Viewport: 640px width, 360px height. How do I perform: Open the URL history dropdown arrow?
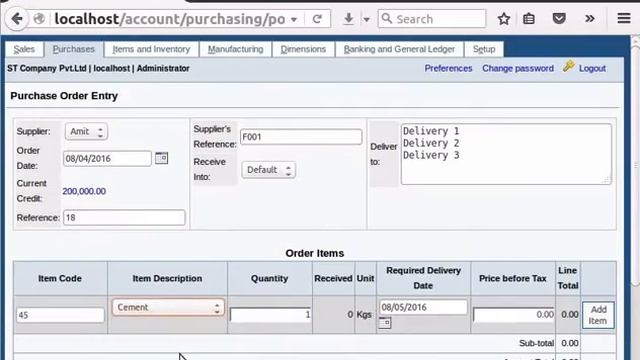point(294,19)
